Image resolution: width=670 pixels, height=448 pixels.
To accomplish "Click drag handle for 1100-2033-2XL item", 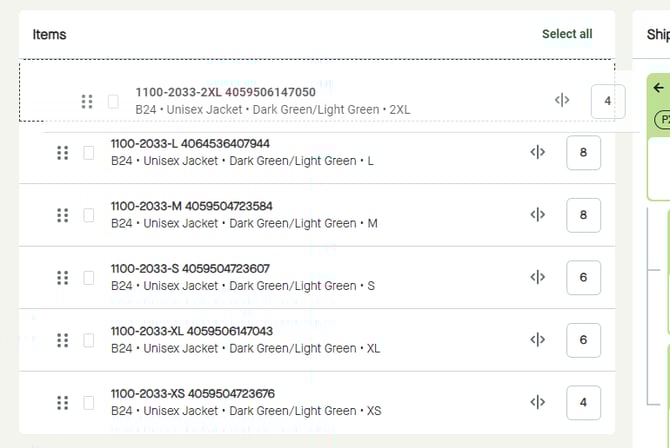I will click(87, 101).
